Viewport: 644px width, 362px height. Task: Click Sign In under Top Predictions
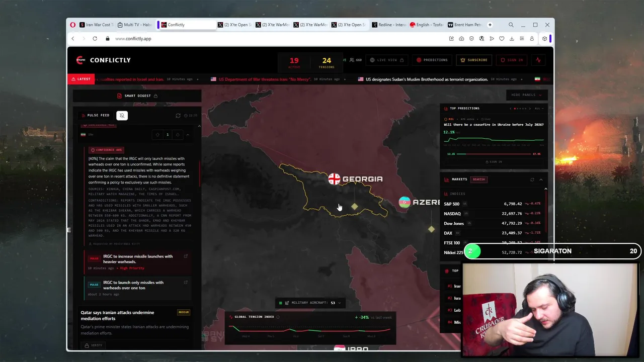[494, 162]
